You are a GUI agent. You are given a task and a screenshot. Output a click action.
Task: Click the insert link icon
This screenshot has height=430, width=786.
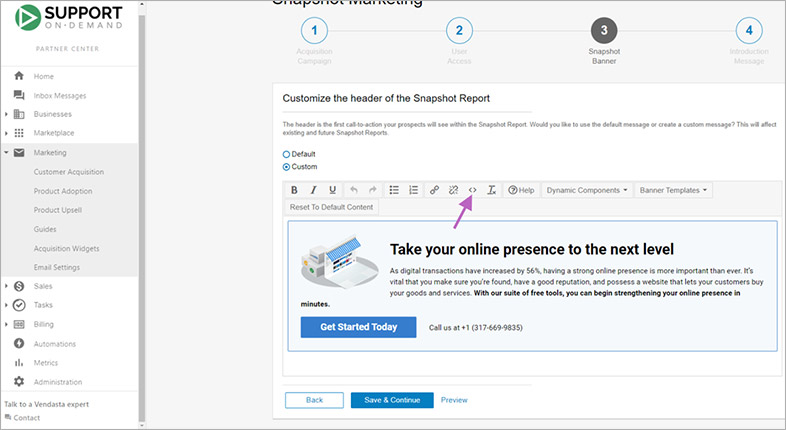click(x=434, y=190)
